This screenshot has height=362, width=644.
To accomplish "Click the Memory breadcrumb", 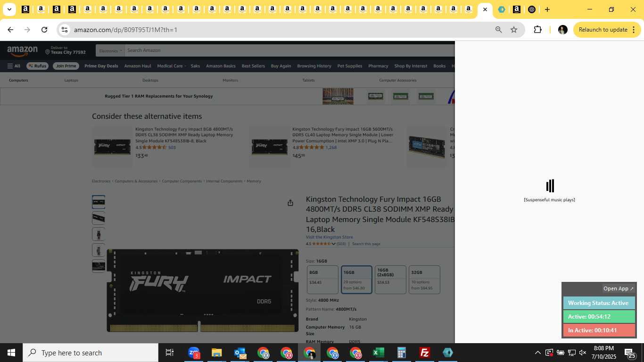I will (254, 181).
